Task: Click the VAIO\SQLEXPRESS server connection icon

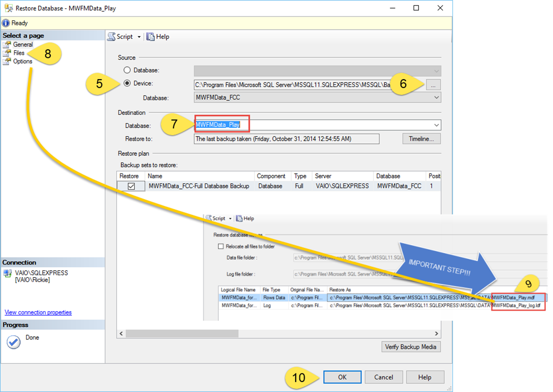Action: pos(8,273)
